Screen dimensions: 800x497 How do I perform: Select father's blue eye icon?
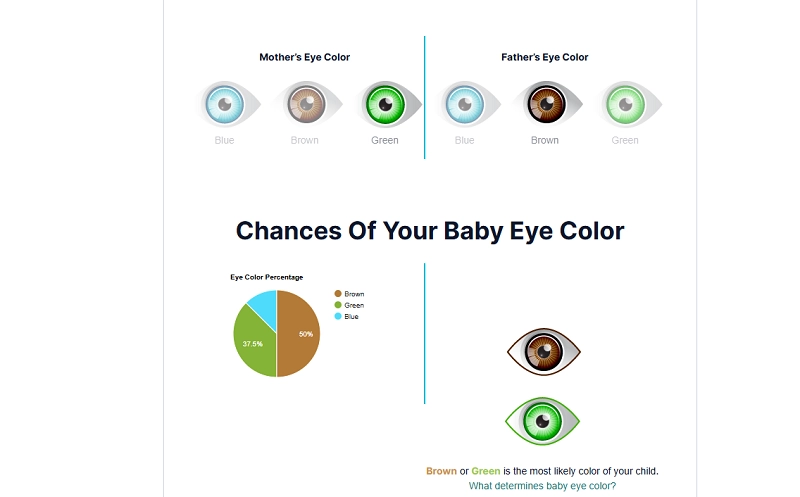464,103
